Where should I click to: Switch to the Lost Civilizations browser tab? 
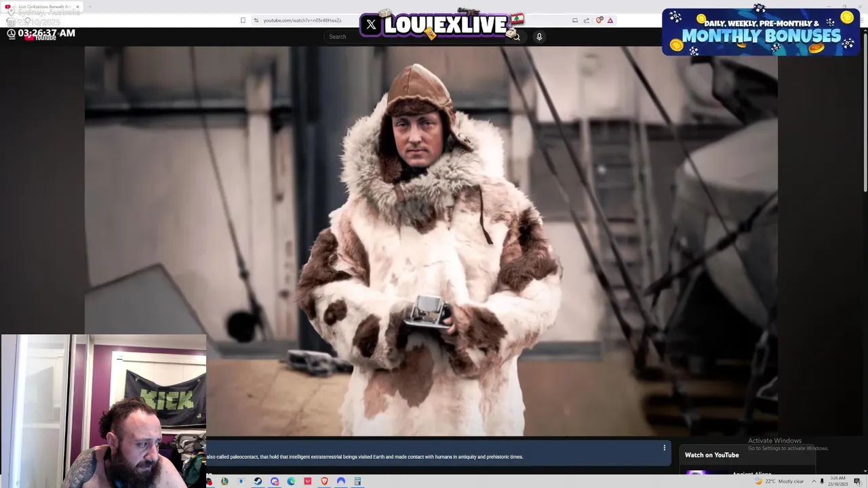click(42, 7)
